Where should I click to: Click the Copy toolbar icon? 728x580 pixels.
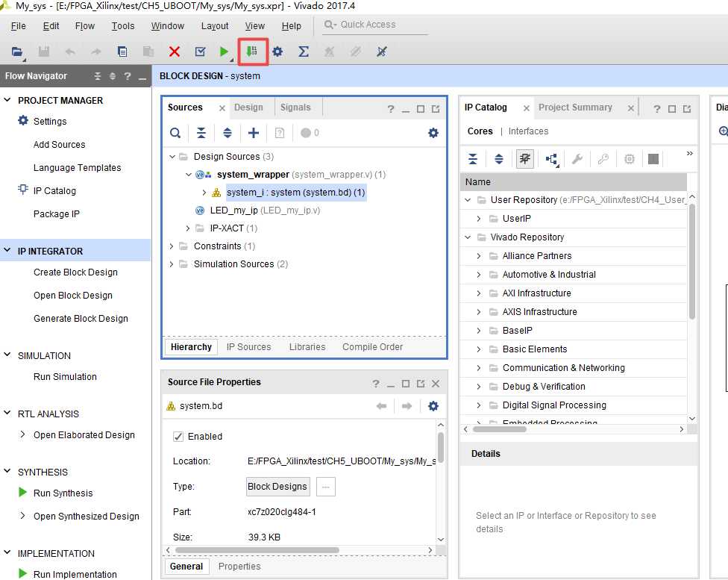122,52
